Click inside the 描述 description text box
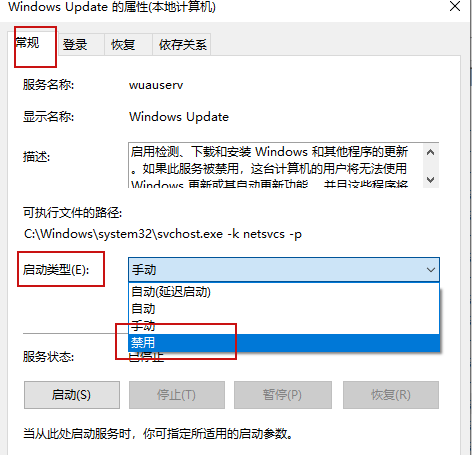Image resolution: width=472 pixels, height=455 pixels. tap(275, 165)
